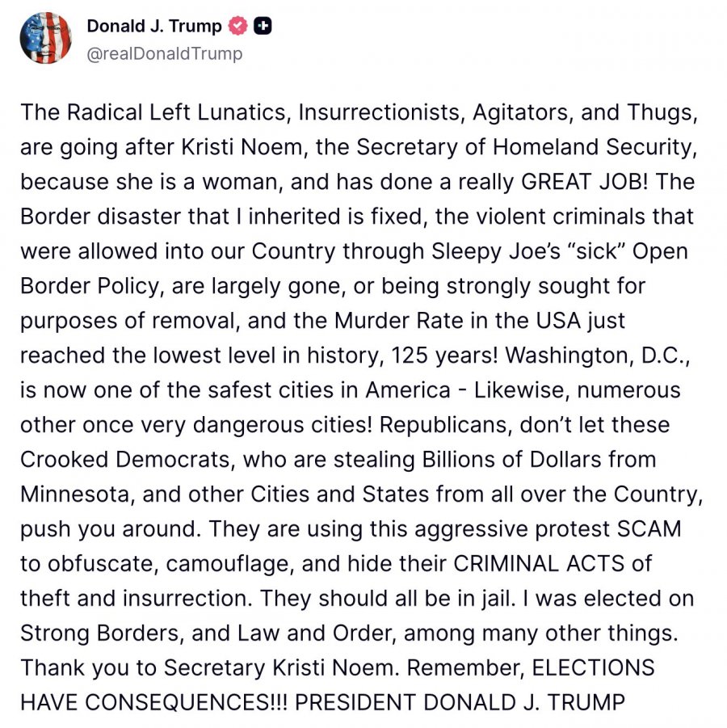
Task: Click the capitalized "CRIMINAL ACTS" text
Action: point(539,564)
